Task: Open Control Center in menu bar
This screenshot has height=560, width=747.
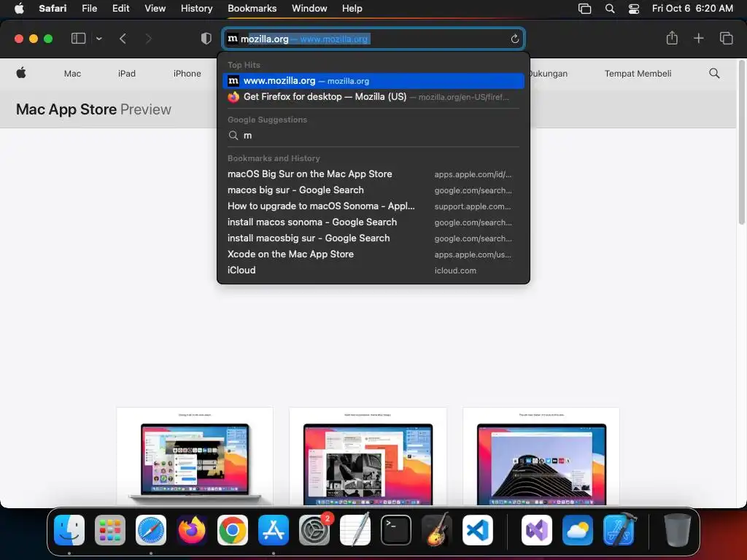Action: (634, 9)
